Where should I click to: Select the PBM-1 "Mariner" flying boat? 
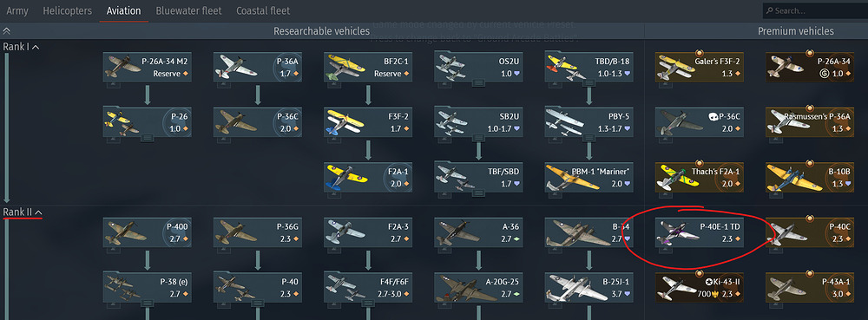(589, 178)
